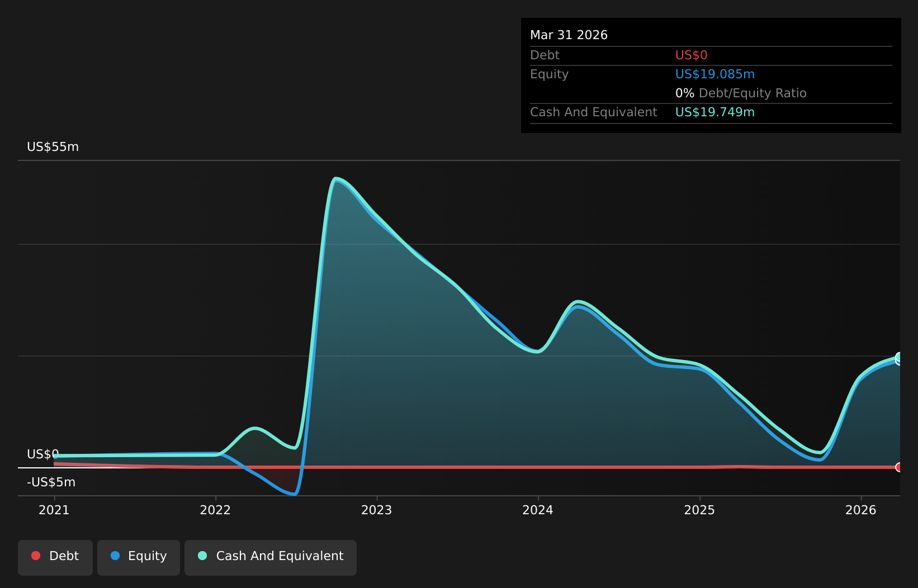This screenshot has width=918, height=588.
Task: Toggle the Cash And Equivalent legend button
Action: click(271, 557)
